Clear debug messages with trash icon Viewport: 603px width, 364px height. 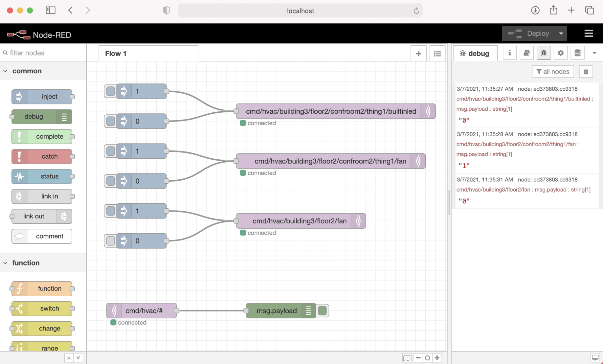pos(586,72)
